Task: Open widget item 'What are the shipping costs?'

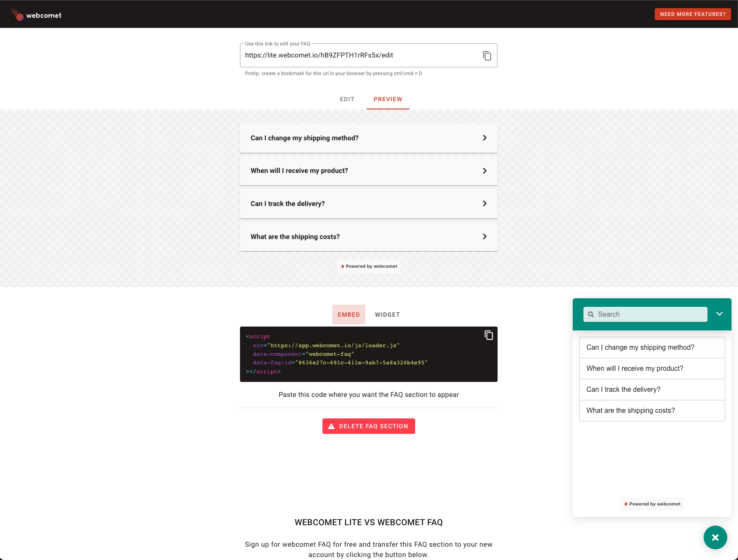Action: coord(652,411)
